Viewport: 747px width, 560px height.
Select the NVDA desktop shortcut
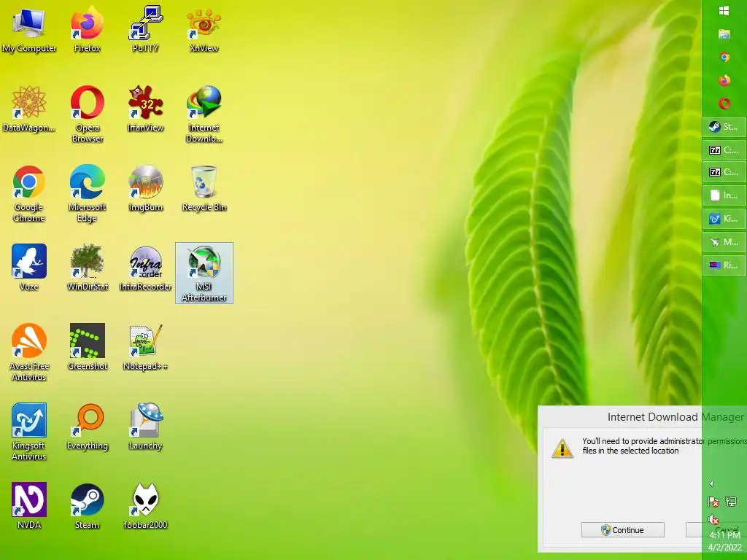point(28,506)
